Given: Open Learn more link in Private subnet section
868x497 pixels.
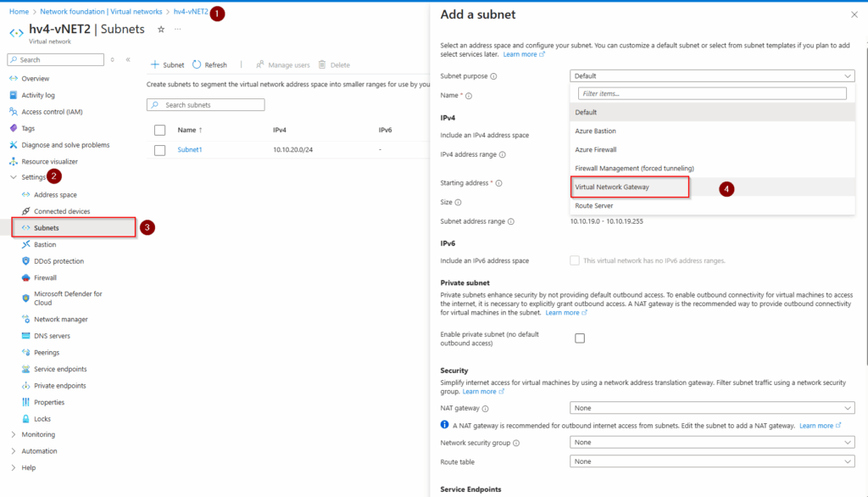Looking at the screenshot, I should [x=566, y=313].
